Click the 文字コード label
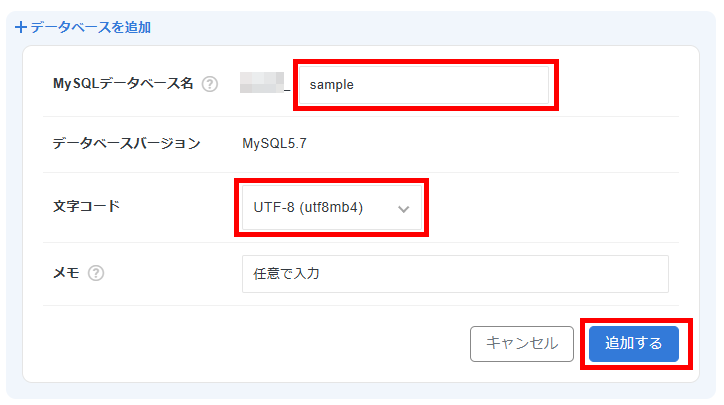Viewport: 724px width, 405px height. click(x=85, y=207)
